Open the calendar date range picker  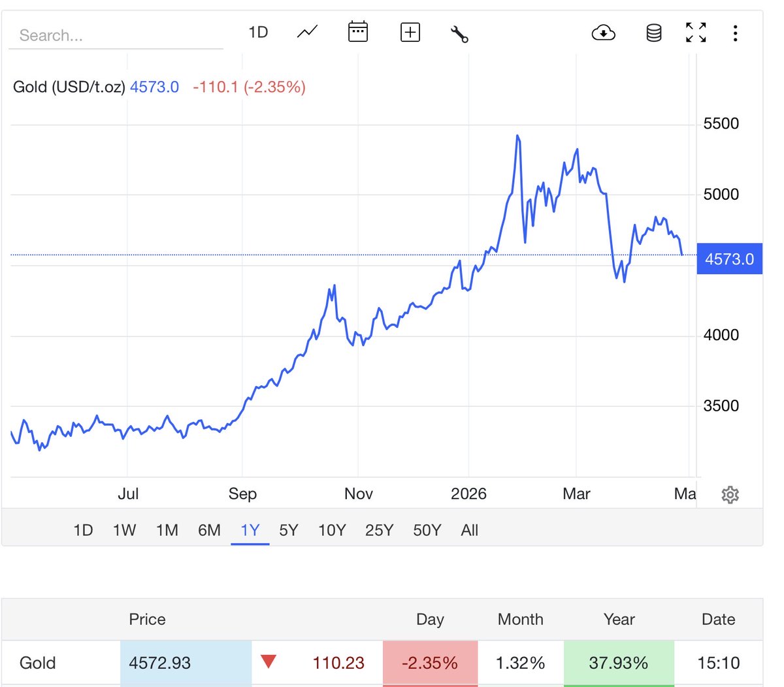click(x=358, y=32)
